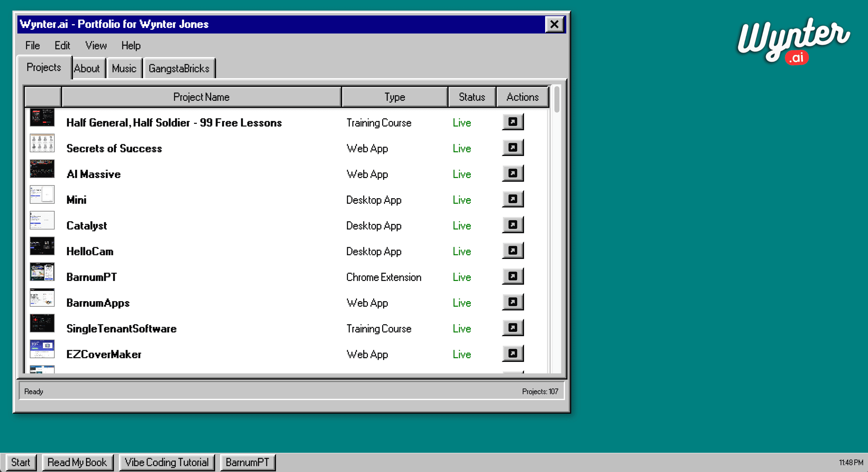Click the 'Live' status for EZCoverMaker
This screenshot has height=472, width=868.
pyautogui.click(x=462, y=354)
